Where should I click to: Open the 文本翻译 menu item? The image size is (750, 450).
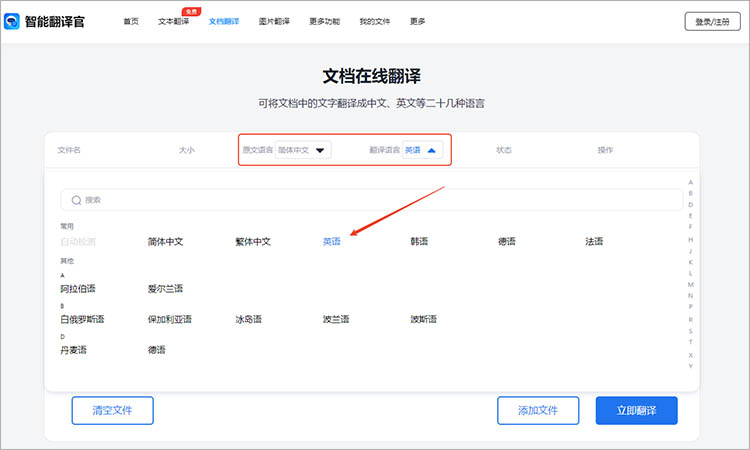click(173, 21)
